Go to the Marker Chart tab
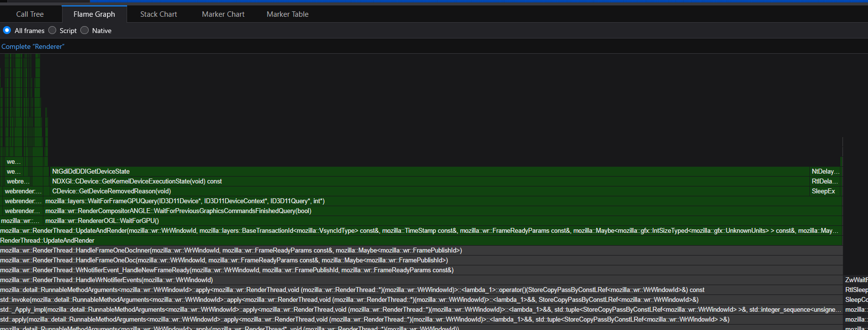 point(223,14)
